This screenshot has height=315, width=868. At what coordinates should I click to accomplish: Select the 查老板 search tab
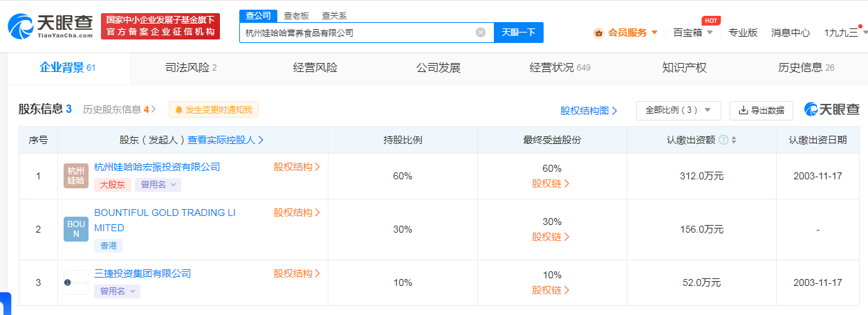(x=297, y=15)
